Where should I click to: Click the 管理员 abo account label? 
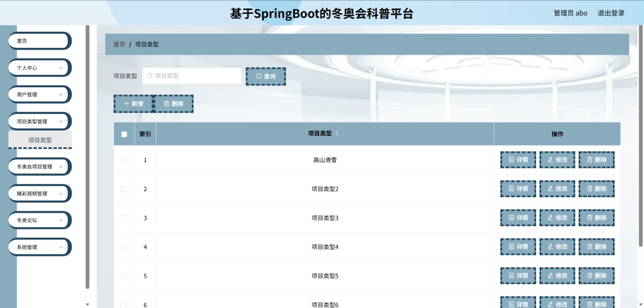tap(570, 13)
